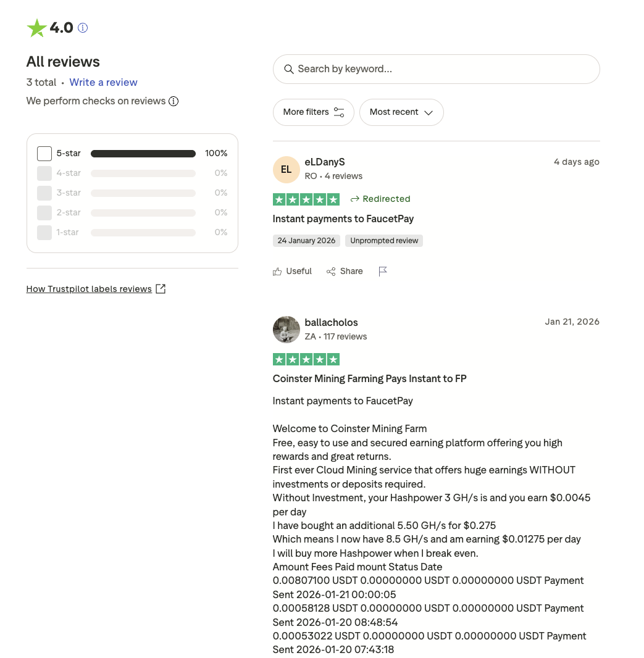Viewport: 644px width, 658px height.
Task: Open the More filters panel
Action: pos(313,112)
